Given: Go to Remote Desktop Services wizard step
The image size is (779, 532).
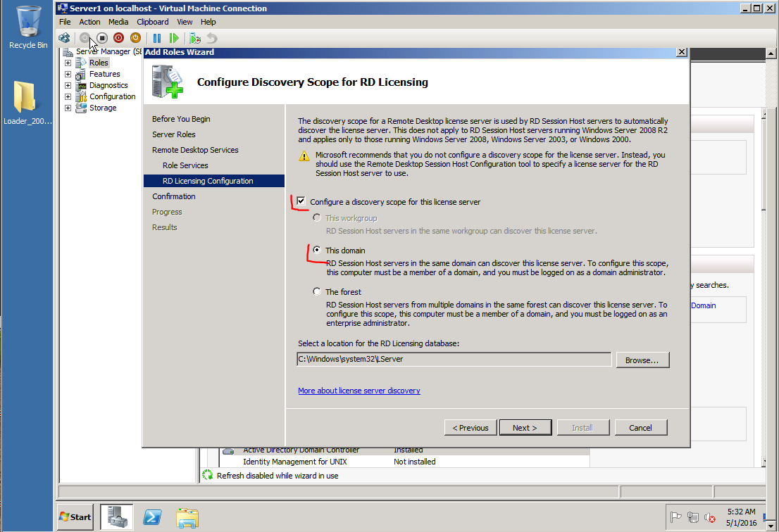Looking at the screenshot, I should pyautogui.click(x=195, y=150).
